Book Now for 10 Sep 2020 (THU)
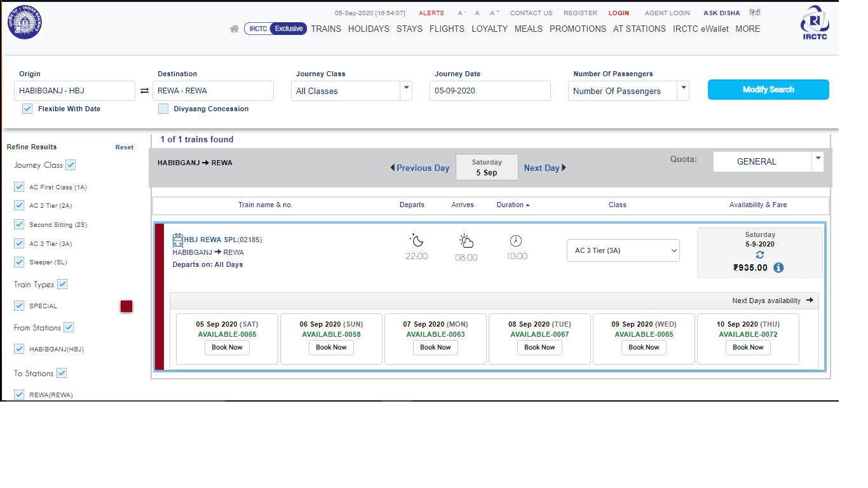Image resolution: width=868 pixels, height=488 pixels. click(748, 348)
